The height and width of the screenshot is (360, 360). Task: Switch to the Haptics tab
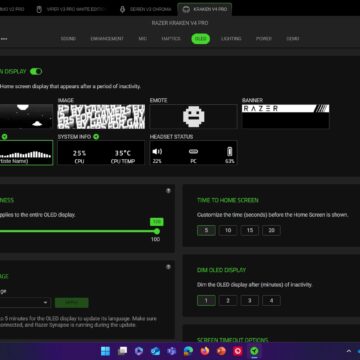tap(171, 39)
